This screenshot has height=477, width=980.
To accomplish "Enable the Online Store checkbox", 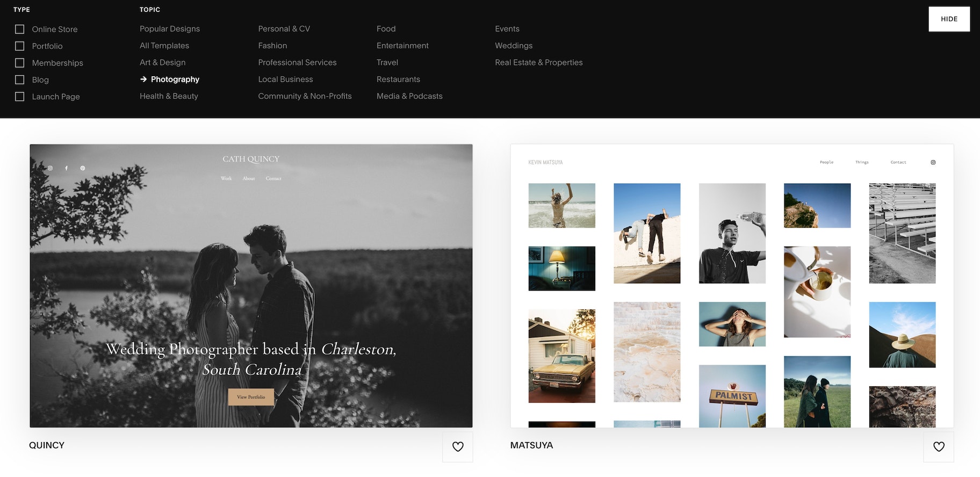I will (20, 29).
